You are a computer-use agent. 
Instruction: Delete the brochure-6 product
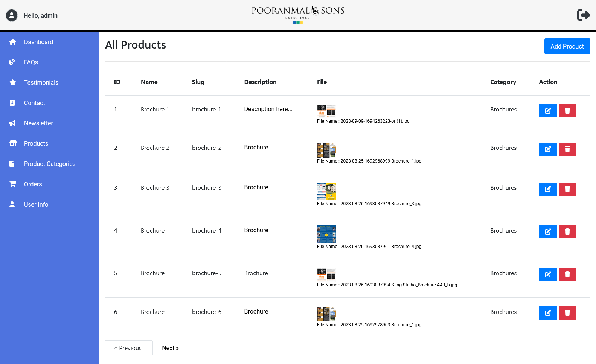[567, 313]
